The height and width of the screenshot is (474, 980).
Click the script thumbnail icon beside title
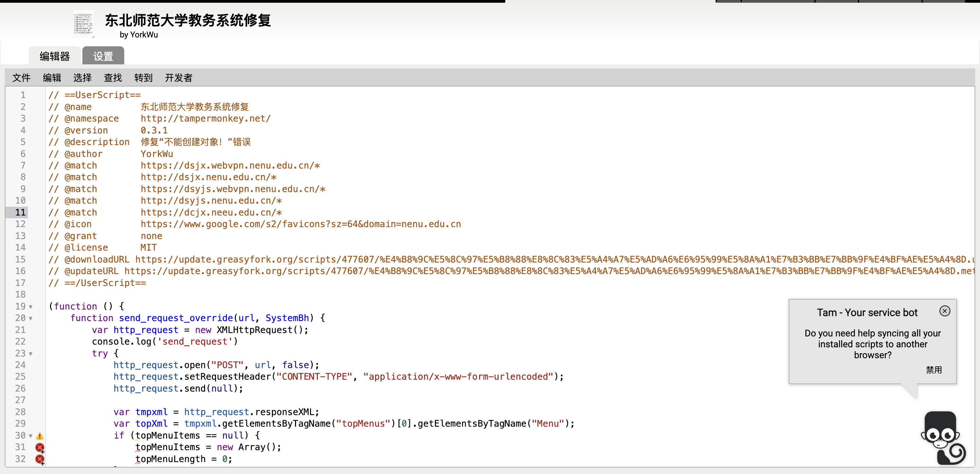click(83, 23)
